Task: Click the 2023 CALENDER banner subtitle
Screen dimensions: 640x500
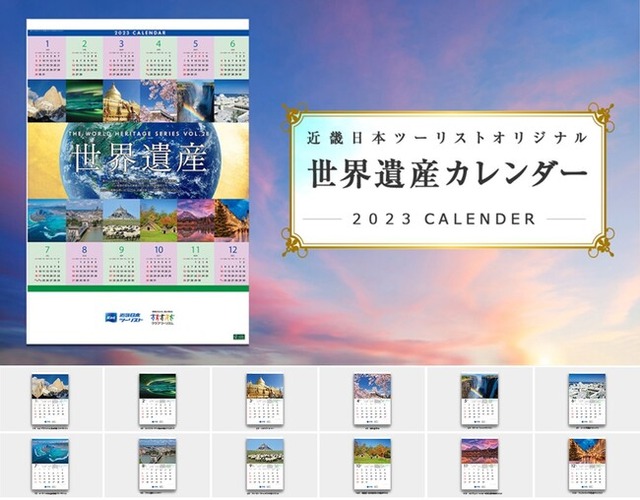Action: click(444, 219)
